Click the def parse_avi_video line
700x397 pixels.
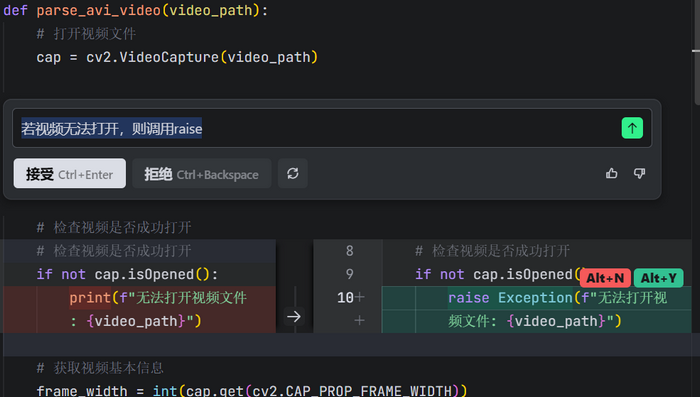[136, 10]
